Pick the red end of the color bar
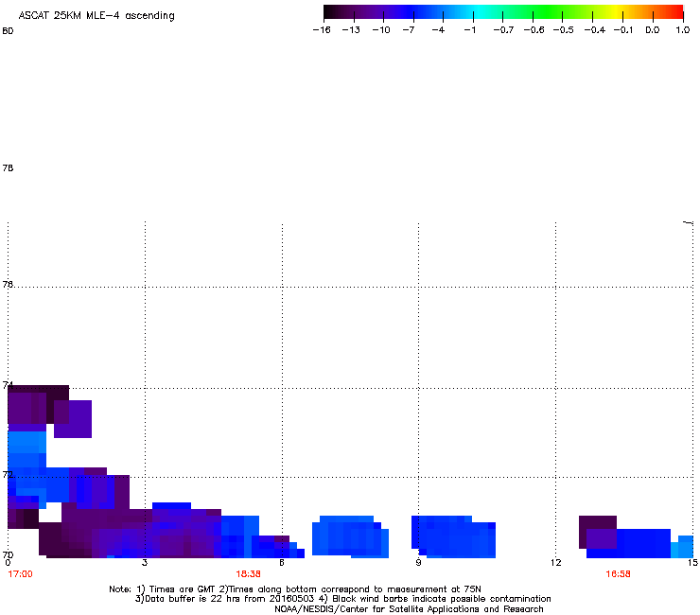The width and height of the screenshot is (700, 615). click(x=676, y=12)
